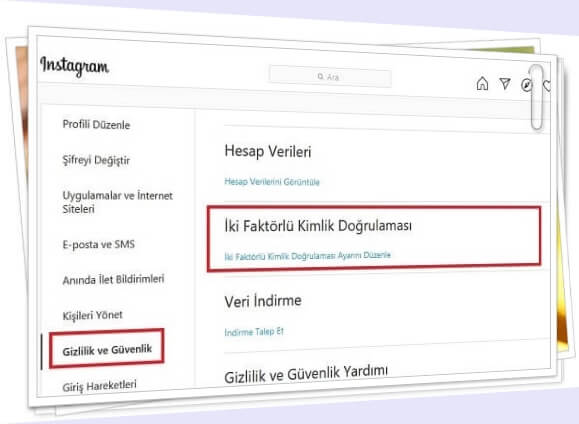Click the Instagram logo
The width and height of the screenshot is (579, 424).
(74, 66)
